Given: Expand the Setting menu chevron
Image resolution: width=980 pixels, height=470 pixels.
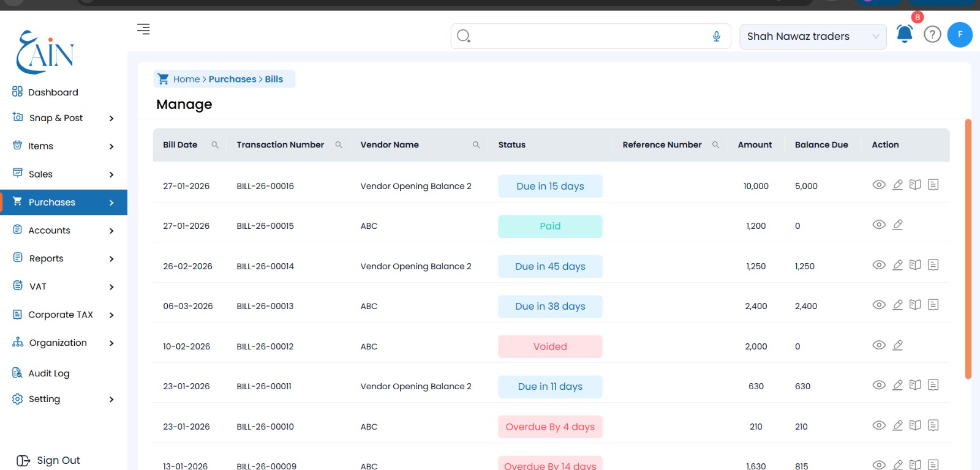Looking at the screenshot, I should coord(111,400).
